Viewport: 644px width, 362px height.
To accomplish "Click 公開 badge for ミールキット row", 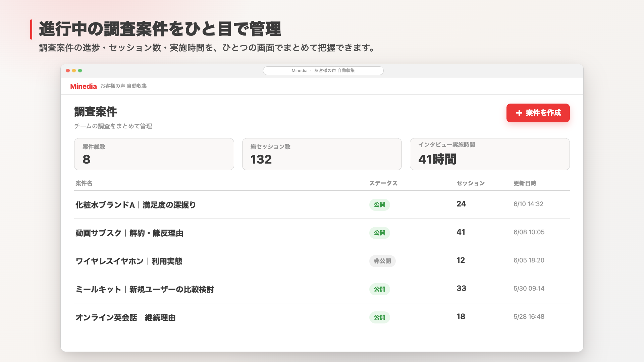I will click(x=380, y=289).
